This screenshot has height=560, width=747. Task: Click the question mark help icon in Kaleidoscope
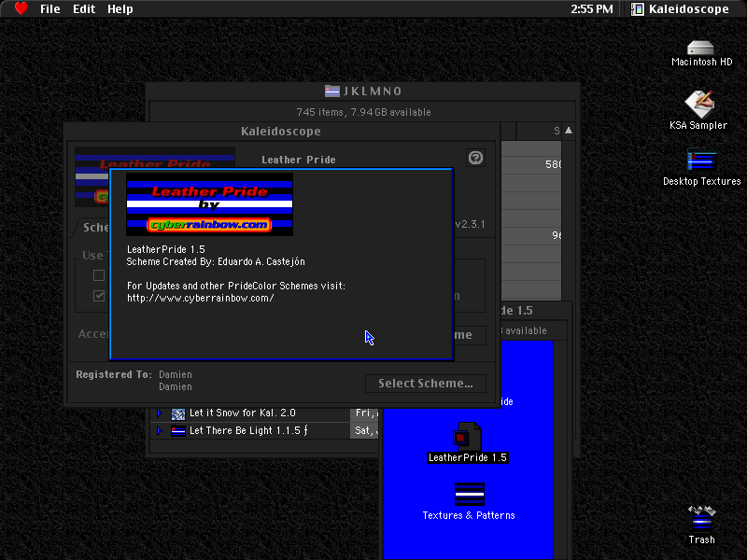pyautogui.click(x=475, y=158)
